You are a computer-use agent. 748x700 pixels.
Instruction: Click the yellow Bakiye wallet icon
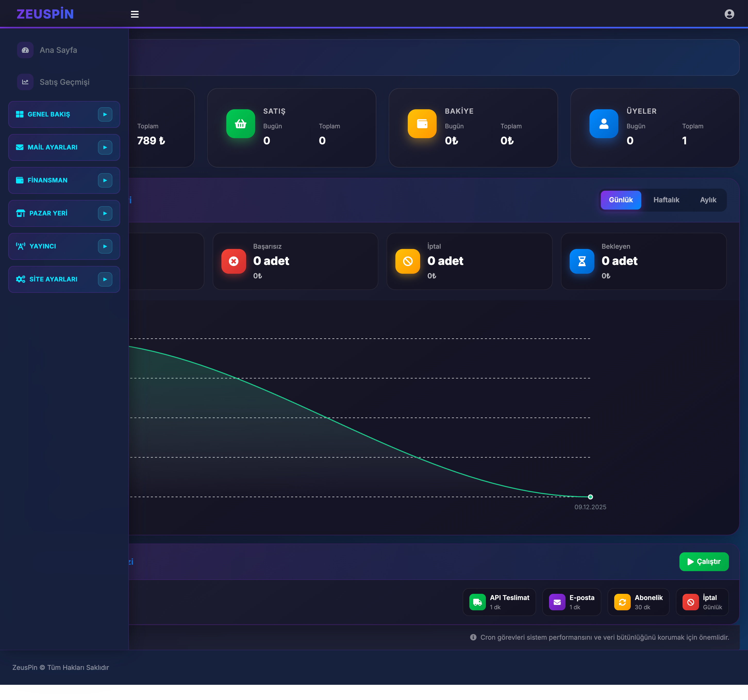[422, 124]
